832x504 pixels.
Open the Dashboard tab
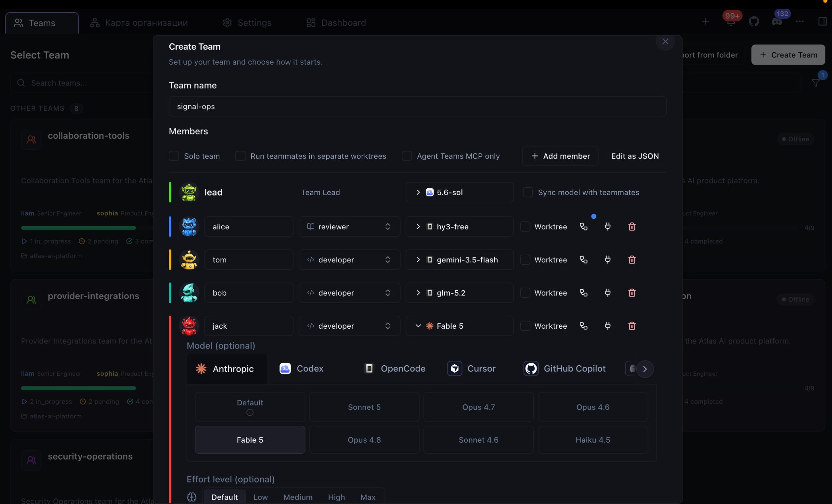click(x=336, y=23)
